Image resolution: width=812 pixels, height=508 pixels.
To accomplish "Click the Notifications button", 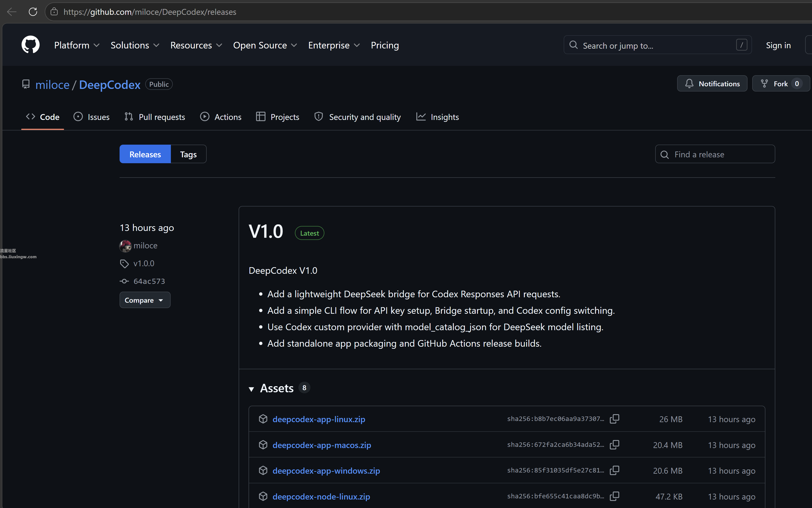I will tap(712, 84).
